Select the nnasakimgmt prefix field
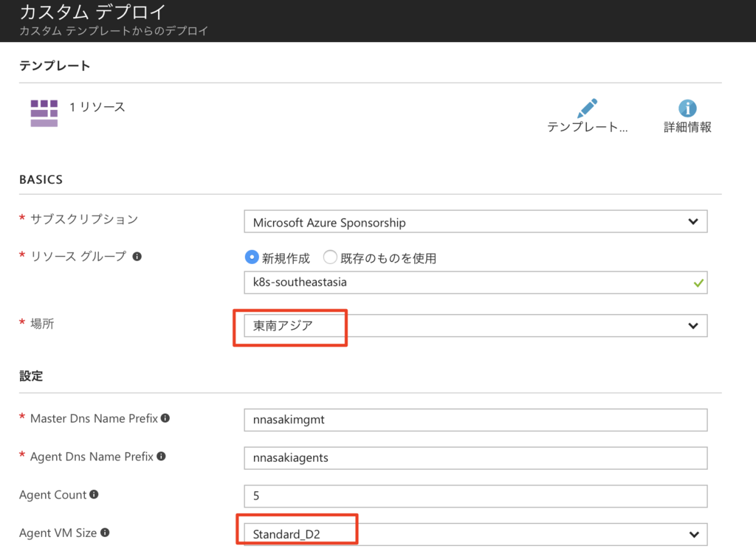This screenshot has width=756, height=554. click(x=476, y=418)
